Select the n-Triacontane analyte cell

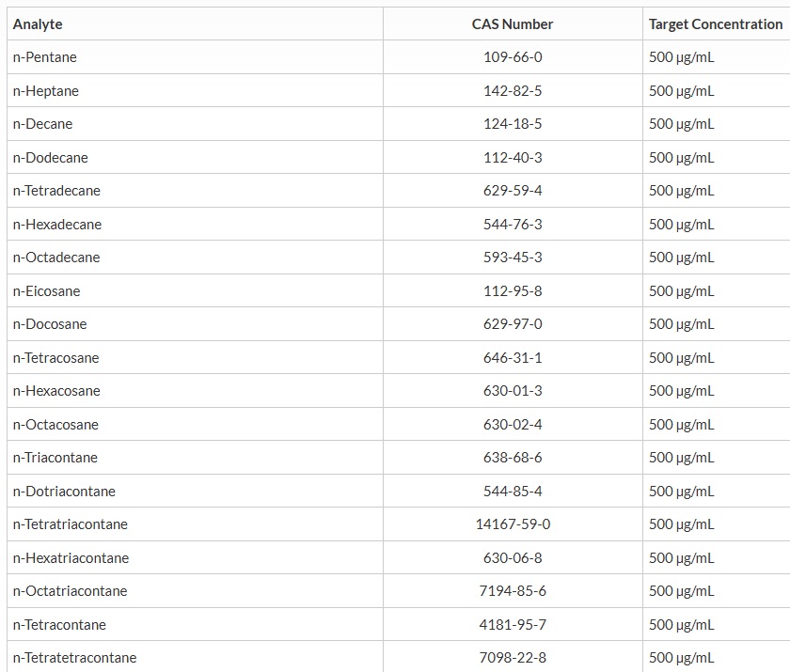55,458
